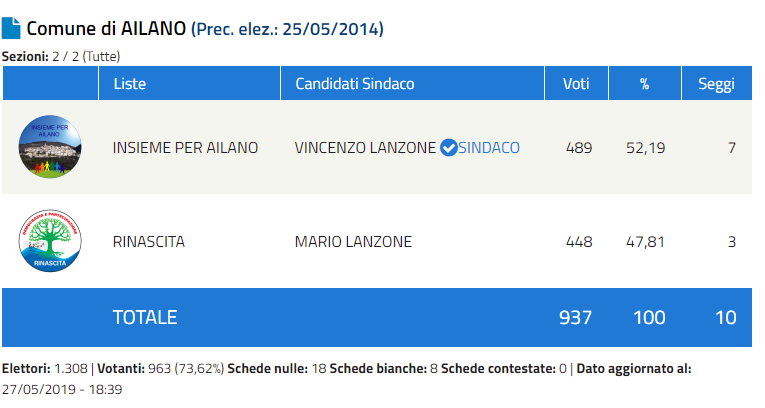Screen dimensions: 765x408
Task: Click the blue document icon beside Comune di AILANO
Action: (x=12, y=28)
